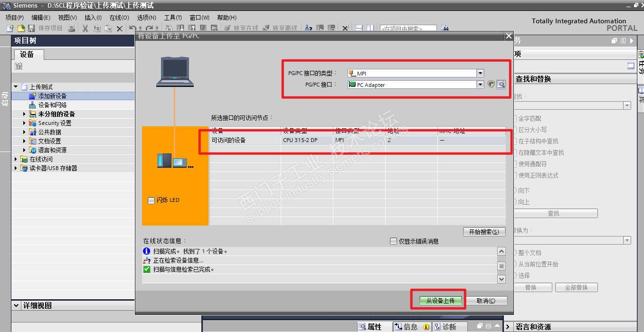
Task: Click the 语言和资源 globe icon in tree
Action: click(32, 150)
